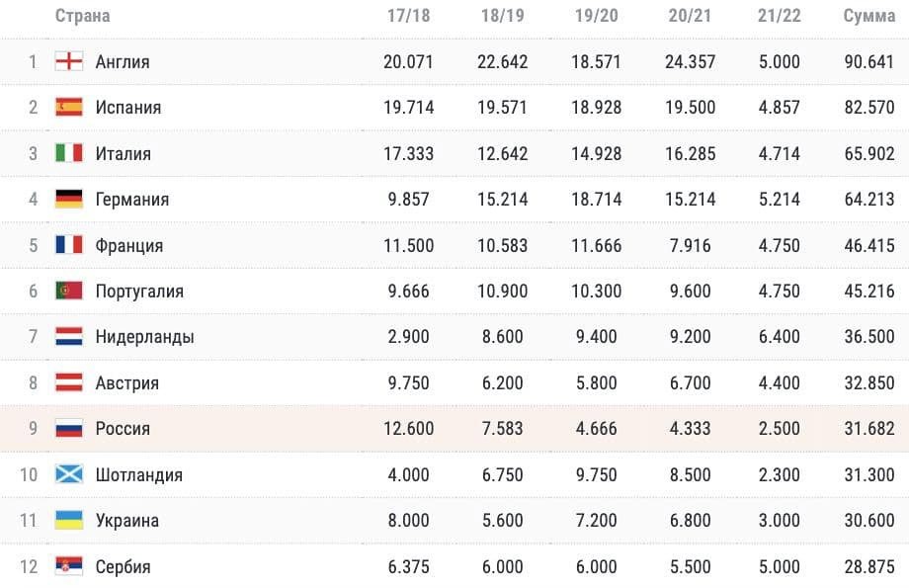909x588 pixels.
Task: Click the Страна column header
Action: tap(82, 16)
